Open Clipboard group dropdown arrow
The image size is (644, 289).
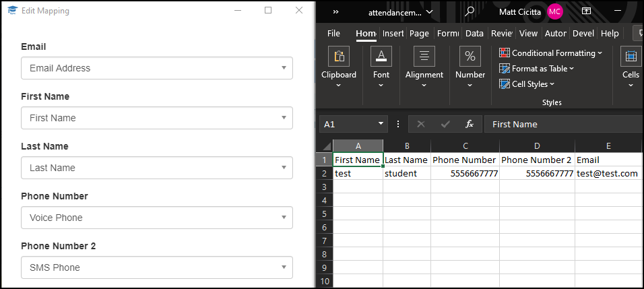coord(339,86)
